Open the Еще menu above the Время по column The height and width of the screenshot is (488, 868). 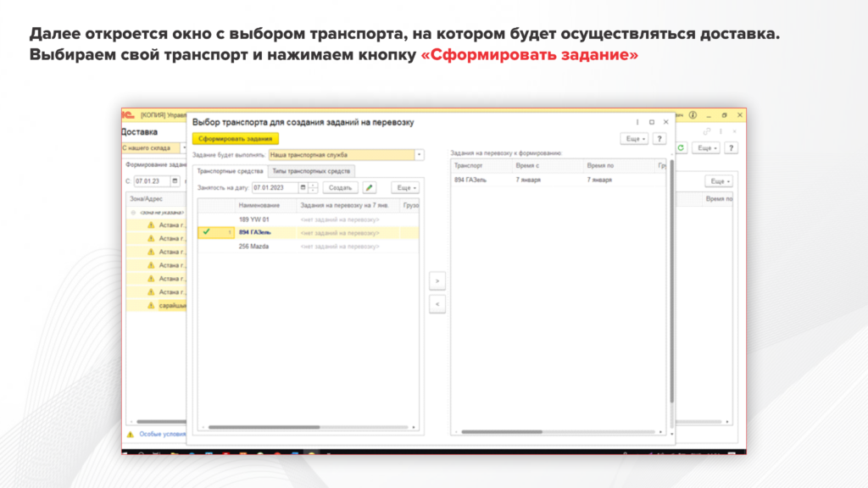[719, 181]
